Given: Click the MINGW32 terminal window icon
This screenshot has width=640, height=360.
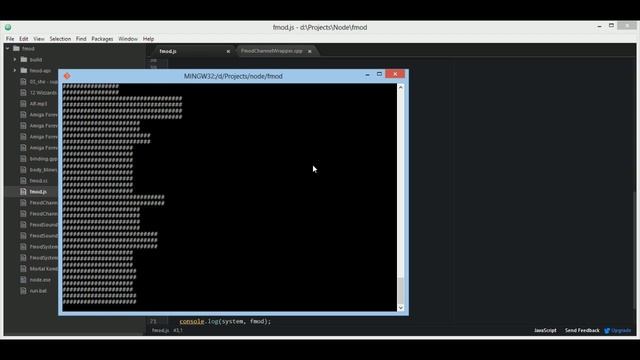Looking at the screenshot, I should (x=67, y=76).
